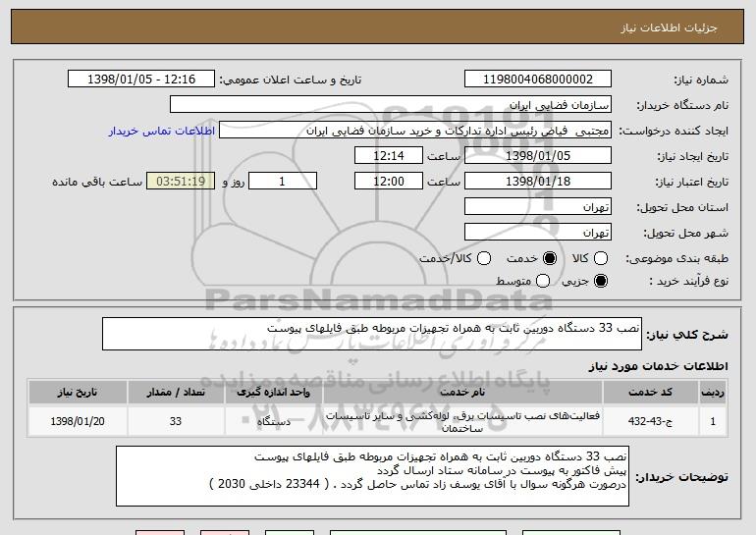Click the public announcement date-time field
The image size is (756, 535).
pyautogui.click(x=141, y=80)
